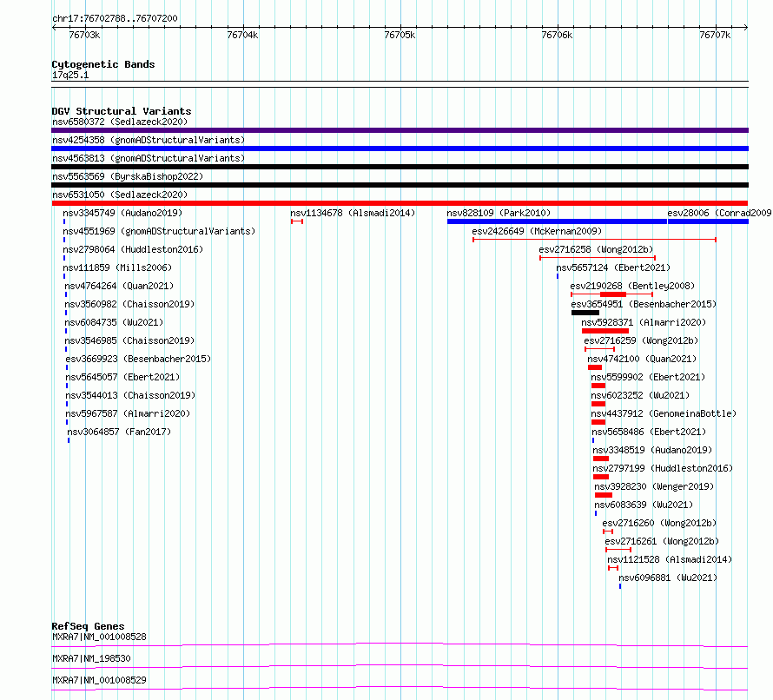Viewport: 773px width, 700px height.
Task: Select nsv828109 (Park2010) variant label
Action: tap(499, 213)
